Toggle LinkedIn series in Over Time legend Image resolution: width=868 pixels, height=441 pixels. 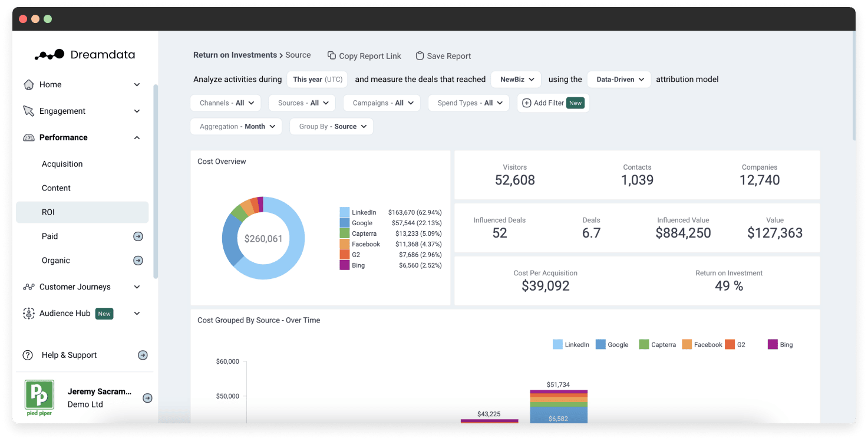[x=571, y=344]
